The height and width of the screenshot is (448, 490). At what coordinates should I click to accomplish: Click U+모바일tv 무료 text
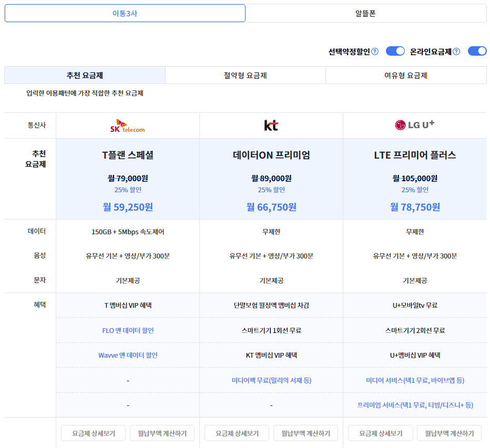(x=415, y=305)
